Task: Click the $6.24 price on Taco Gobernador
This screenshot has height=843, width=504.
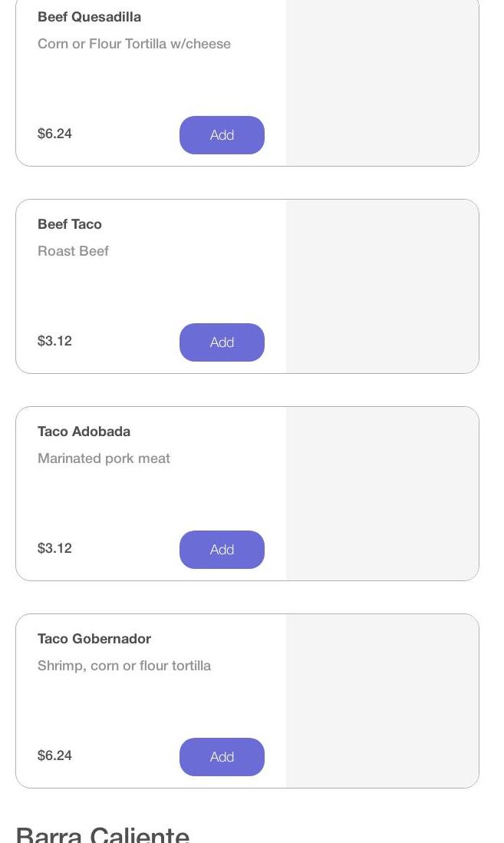Action: point(54,755)
